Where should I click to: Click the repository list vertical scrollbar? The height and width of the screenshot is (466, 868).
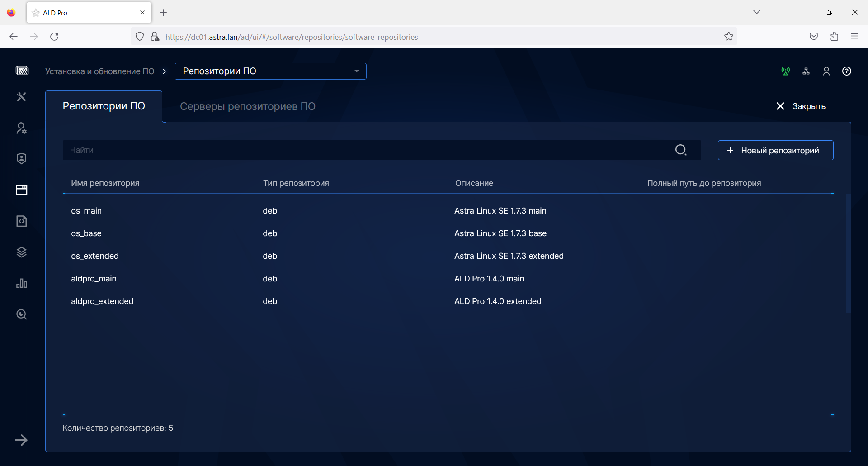pos(849,253)
